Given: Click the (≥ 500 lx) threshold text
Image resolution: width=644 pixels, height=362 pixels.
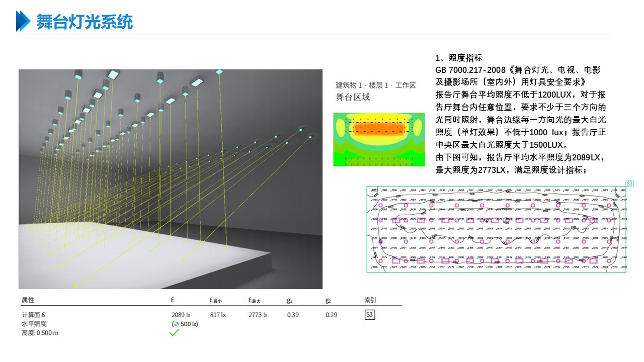Looking at the screenshot, I should [x=185, y=324].
